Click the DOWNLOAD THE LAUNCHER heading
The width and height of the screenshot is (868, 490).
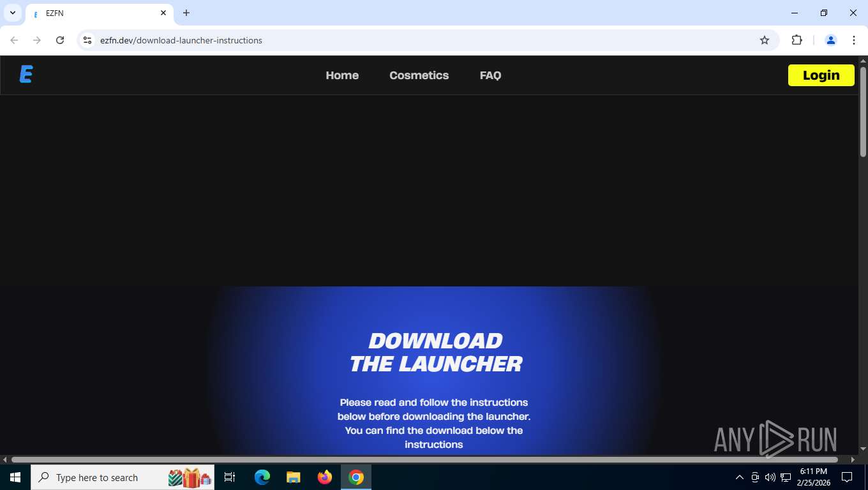(x=435, y=352)
